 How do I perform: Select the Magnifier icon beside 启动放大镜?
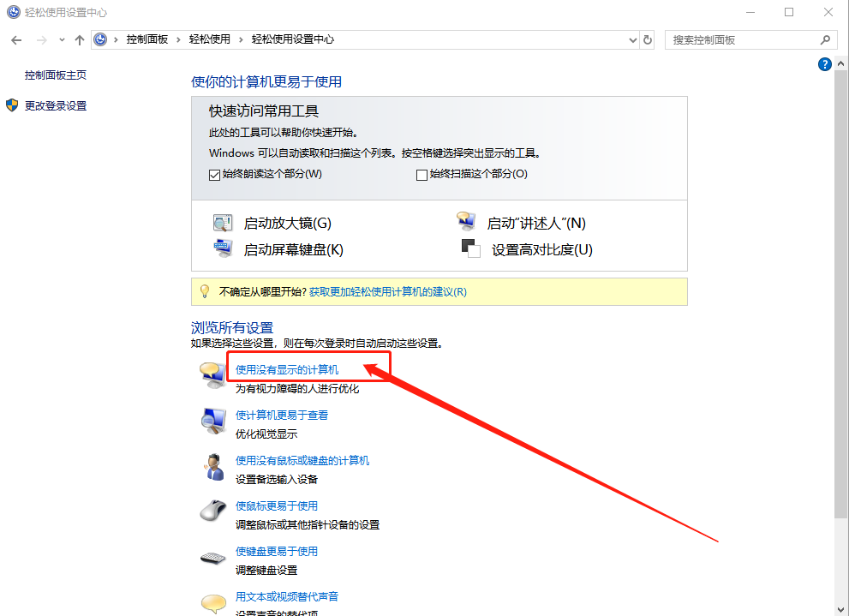coord(222,222)
